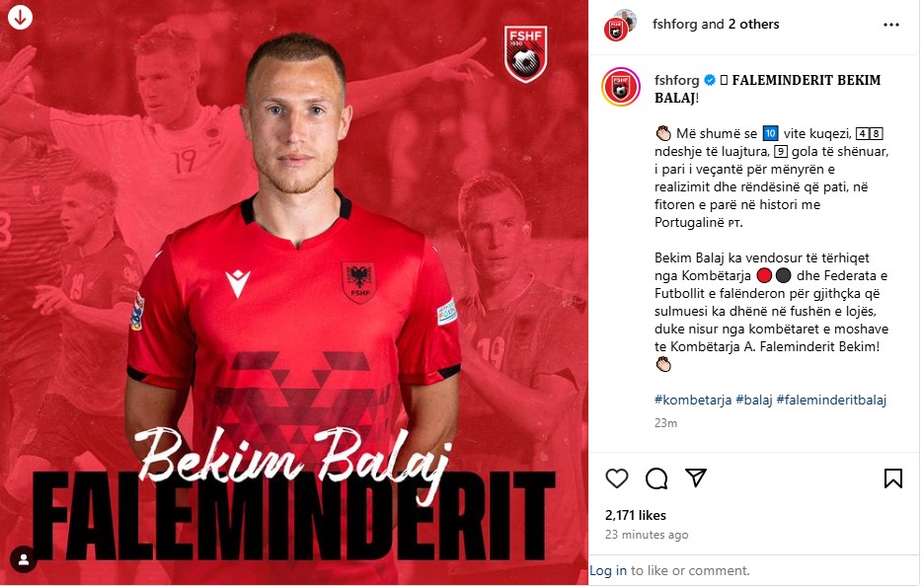
Task: Open fshforg profile avatar in header
Action: (x=620, y=26)
